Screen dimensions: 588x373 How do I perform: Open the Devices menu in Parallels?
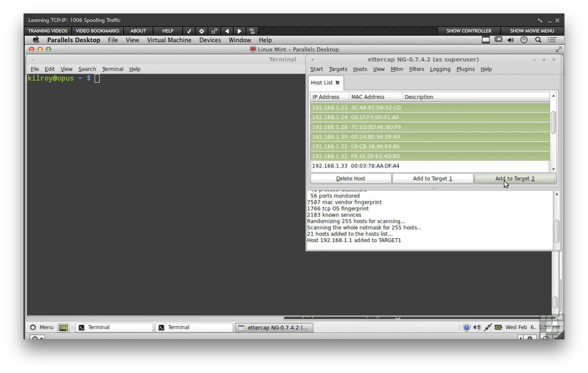[x=210, y=40]
